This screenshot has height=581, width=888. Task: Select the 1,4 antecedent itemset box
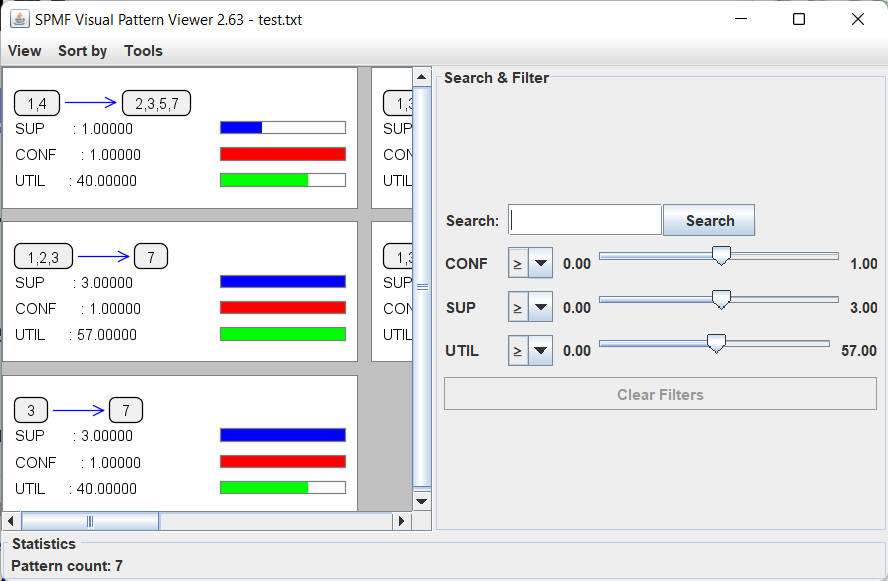tap(37, 103)
